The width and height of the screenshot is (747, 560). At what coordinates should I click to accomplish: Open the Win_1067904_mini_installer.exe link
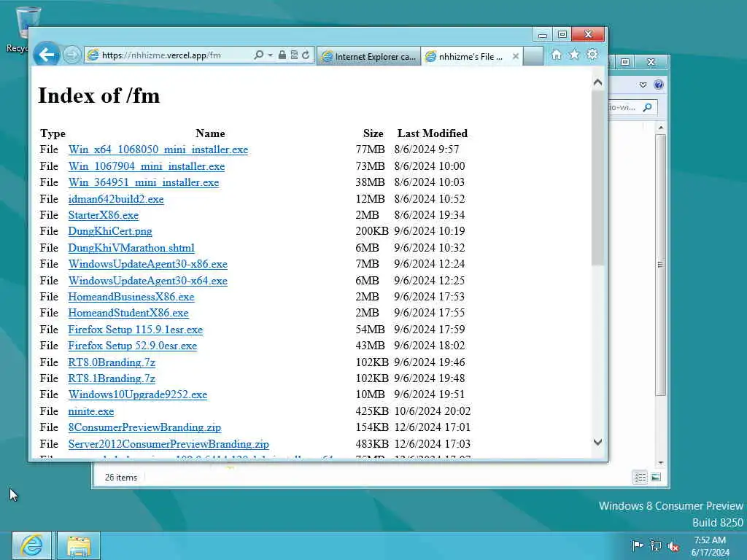tap(146, 166)
